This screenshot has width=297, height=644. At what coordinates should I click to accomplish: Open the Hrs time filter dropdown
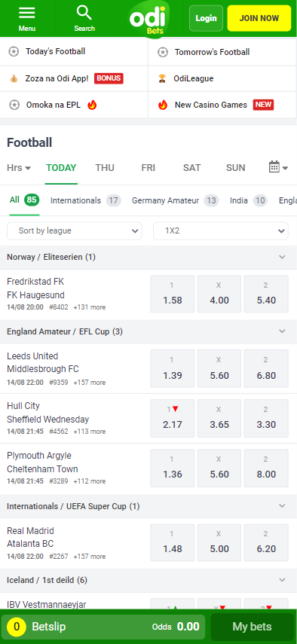[19, 167]
